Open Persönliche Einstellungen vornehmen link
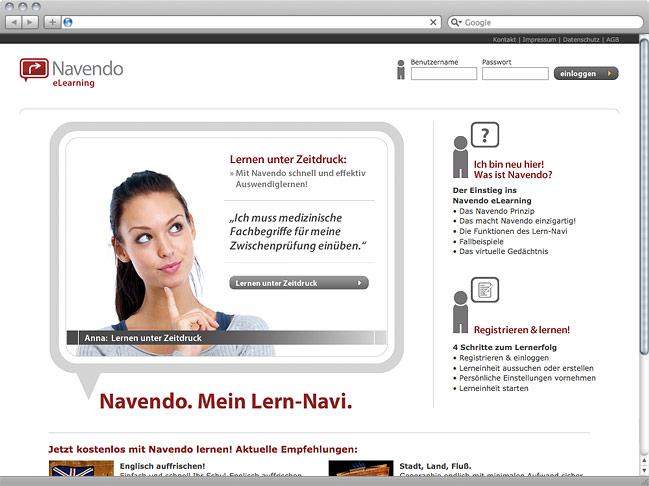Screen dimensions: 649x486 [527, 378]
